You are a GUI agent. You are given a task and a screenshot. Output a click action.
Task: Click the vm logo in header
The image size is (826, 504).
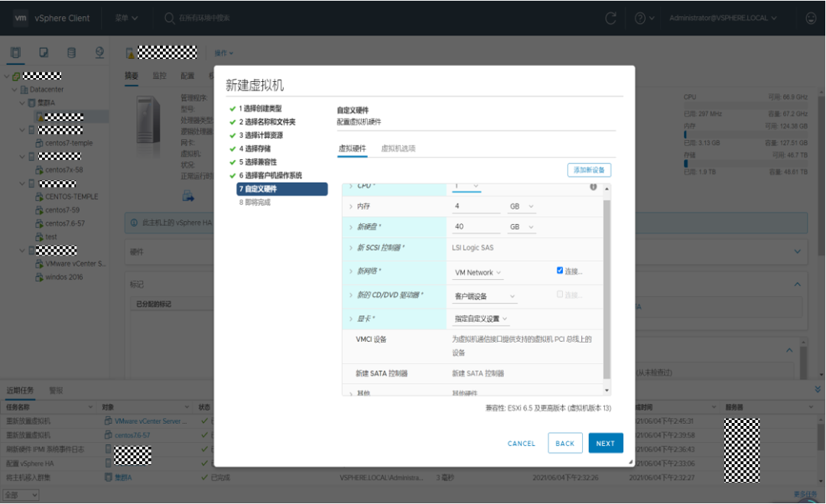pos(21,18)
